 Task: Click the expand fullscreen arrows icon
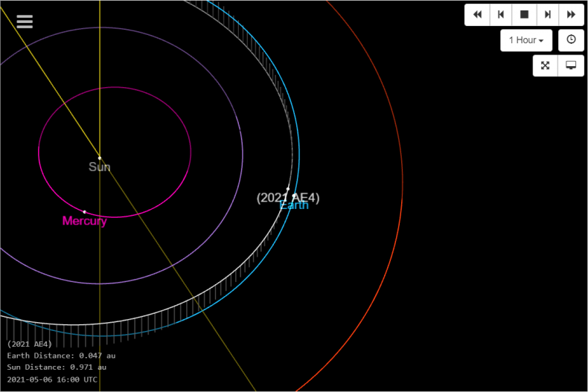(x=546, y=65)
